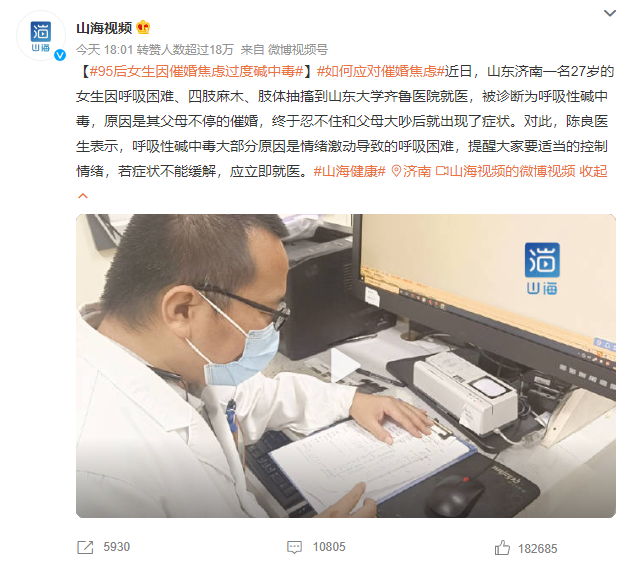Open the #山海健康# topic link
Screen dimensions: 633x566
click(350, 171)
